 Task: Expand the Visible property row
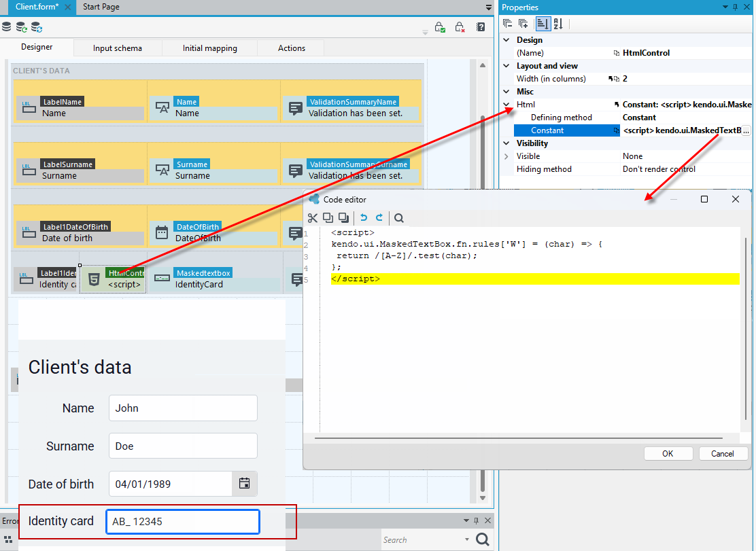click(x=506, y=156)
